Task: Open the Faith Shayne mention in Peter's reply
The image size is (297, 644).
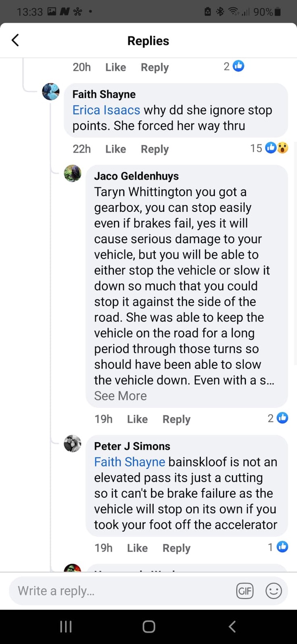Action: 130,462
